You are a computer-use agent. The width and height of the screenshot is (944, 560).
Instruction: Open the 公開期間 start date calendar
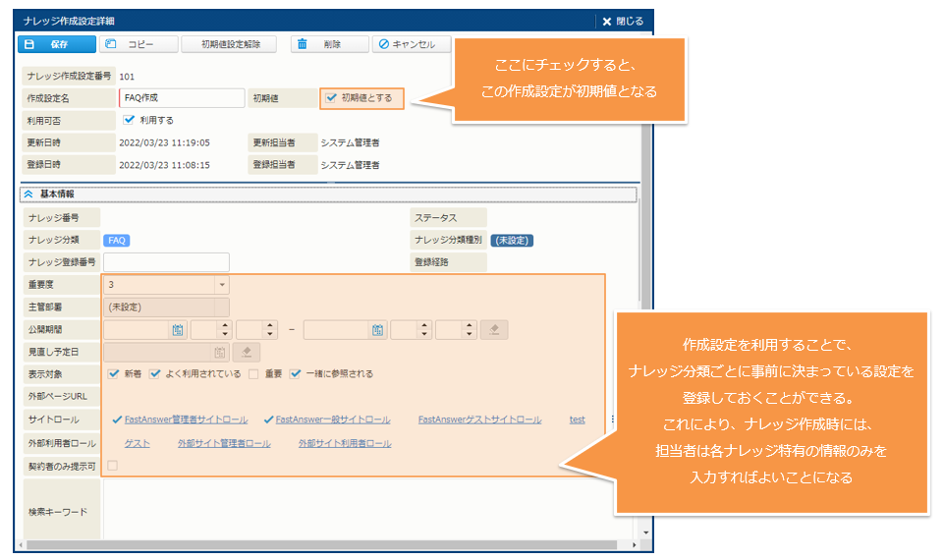pos(178,330)
